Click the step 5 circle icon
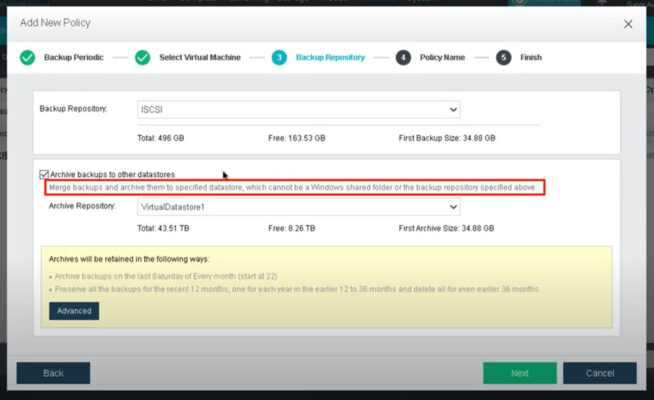654x400 pixels. [503, 58]
